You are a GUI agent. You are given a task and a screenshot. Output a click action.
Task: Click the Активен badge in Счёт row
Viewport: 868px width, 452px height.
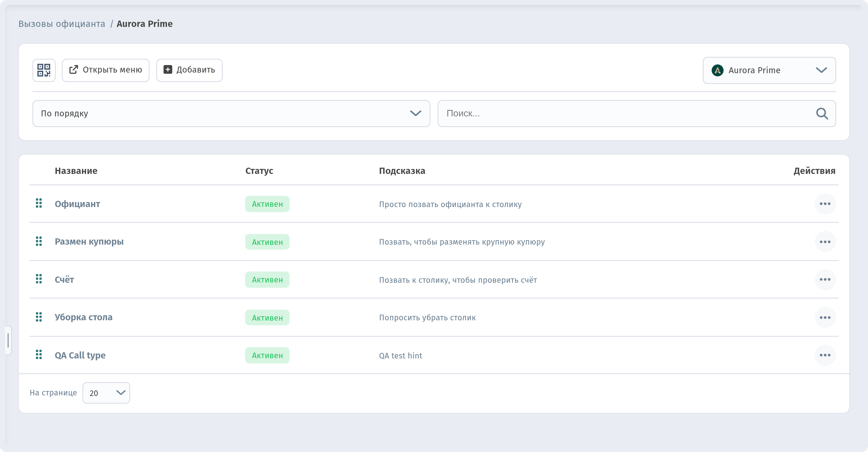click(x=267, y=280)
